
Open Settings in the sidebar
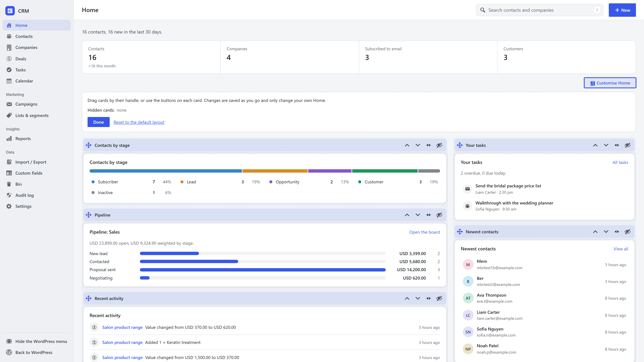tap(37, 206)
